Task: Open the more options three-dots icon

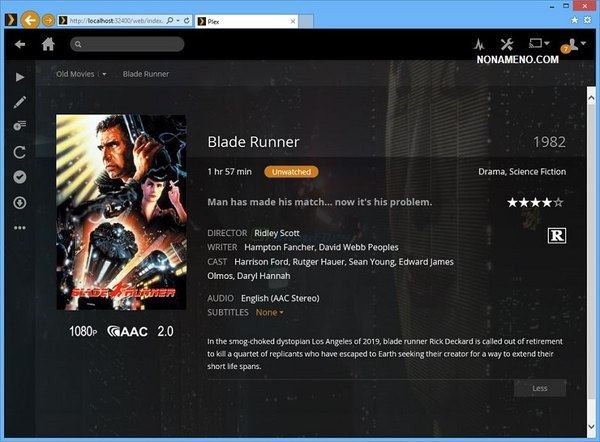Action: click(x=20, y=228)
